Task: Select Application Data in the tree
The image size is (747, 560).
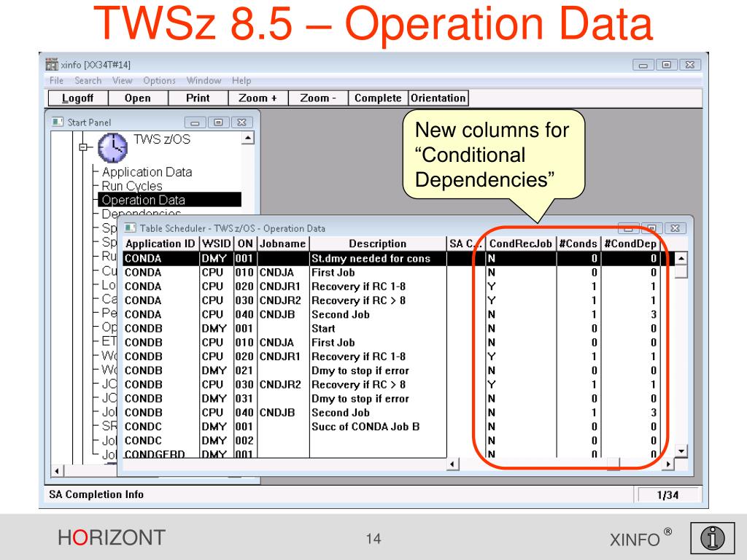Action: (147, 172)
